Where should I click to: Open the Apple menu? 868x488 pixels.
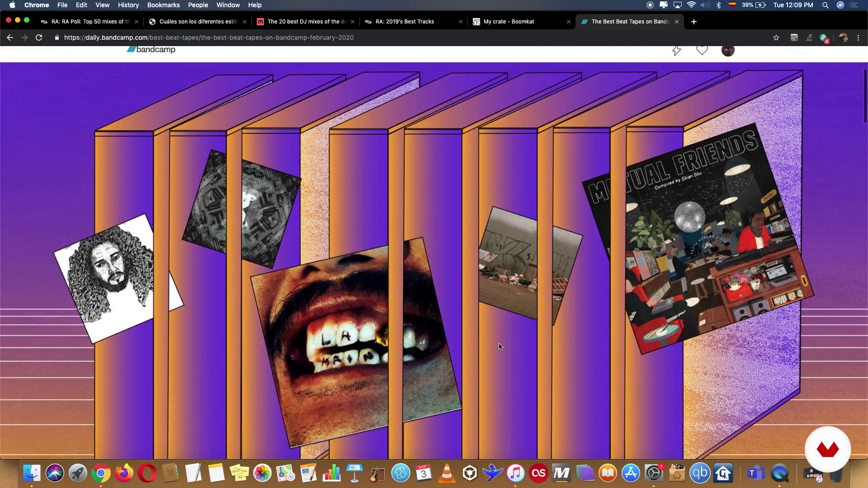[12, 5]
